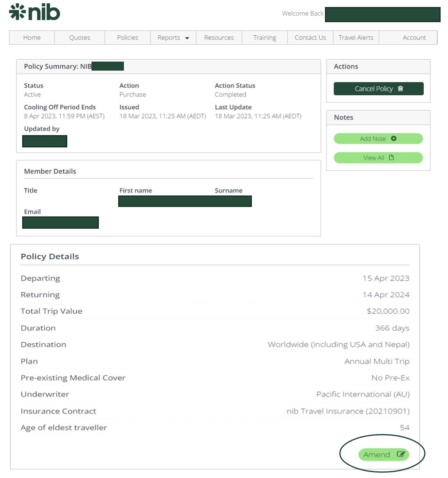Click the Add Note button
The width and height of the screenshot is (448, 478).
[378, 139]
